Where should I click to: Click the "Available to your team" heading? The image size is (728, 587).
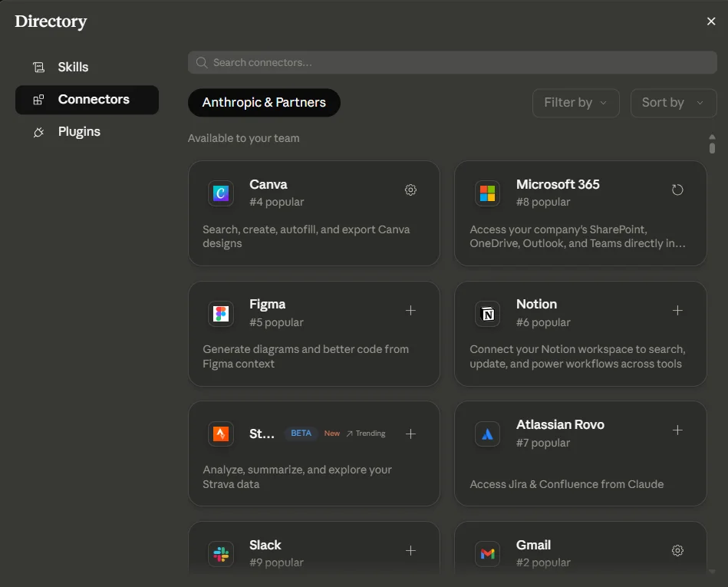click(244, 138)
